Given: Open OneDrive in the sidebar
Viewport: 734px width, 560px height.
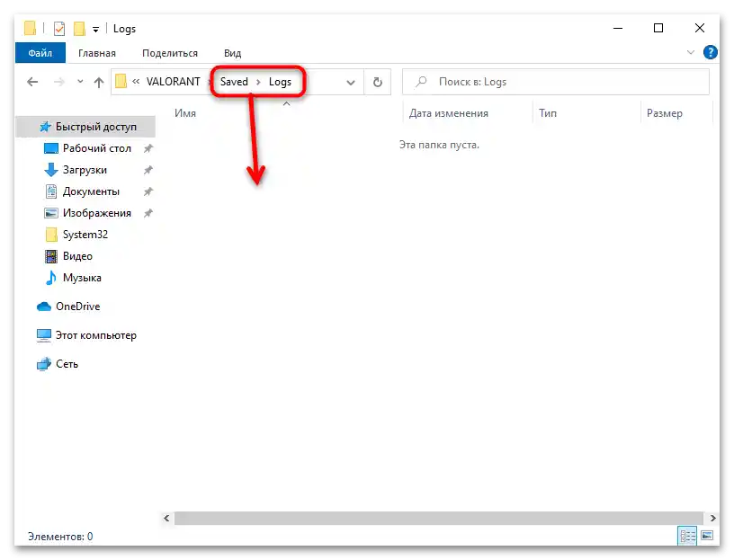Looking at the screenshot, I should [77, 306].
